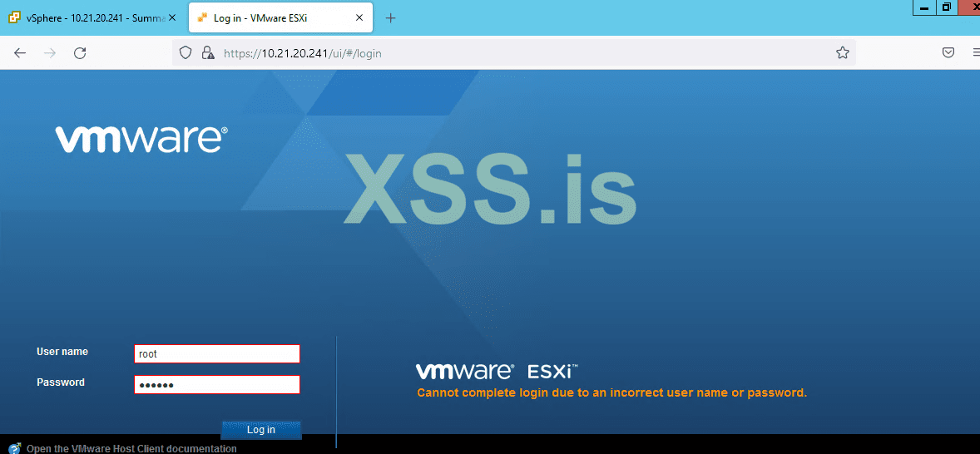This screenshot has height=454, width=980.
Task: Click the Log in button
Action: pyautogui.click(x=260, y=430)
